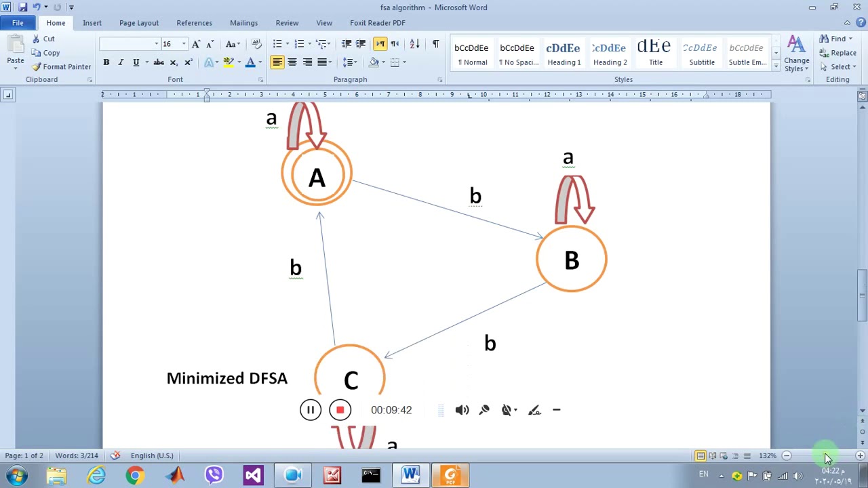Click the Grow Font icon
The width and height of the screenshot is (868, 488).
pyautogui.click(x=196, y=44)
